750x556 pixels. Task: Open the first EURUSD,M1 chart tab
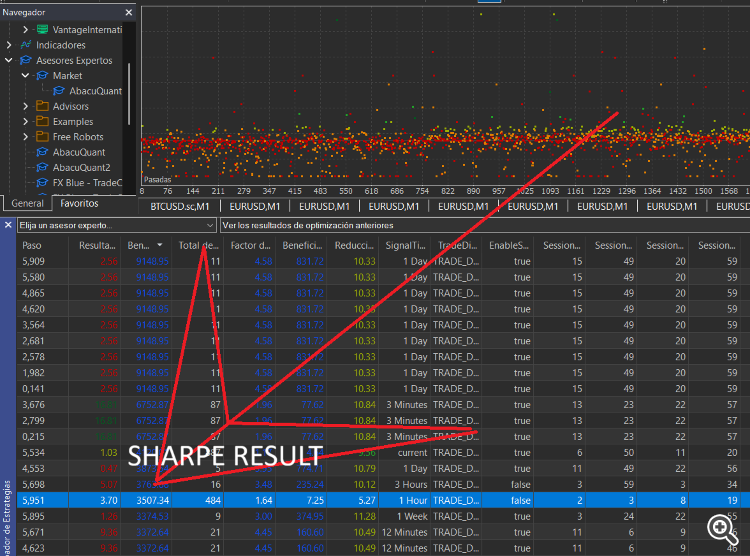click(254, 207)
